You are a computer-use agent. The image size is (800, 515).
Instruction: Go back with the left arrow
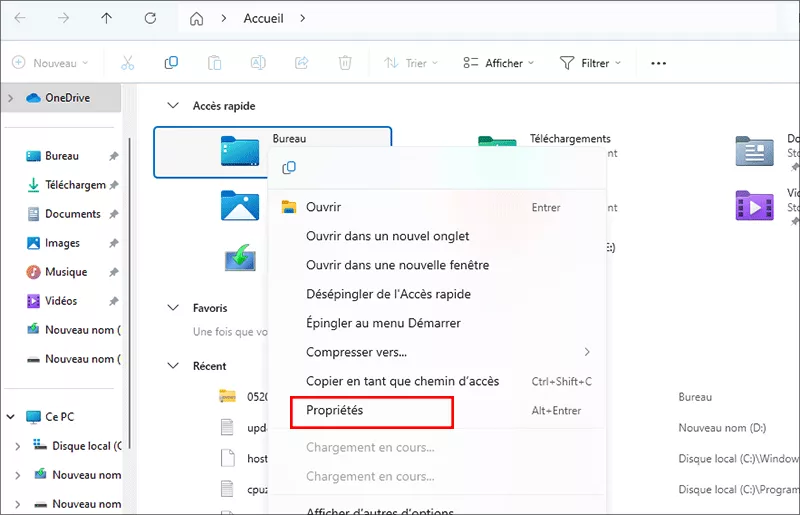coord(20,18)
